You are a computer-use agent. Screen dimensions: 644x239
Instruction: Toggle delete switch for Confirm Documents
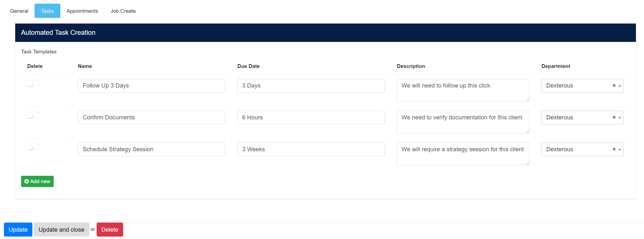pyautogui.click(x=33, y=115)
